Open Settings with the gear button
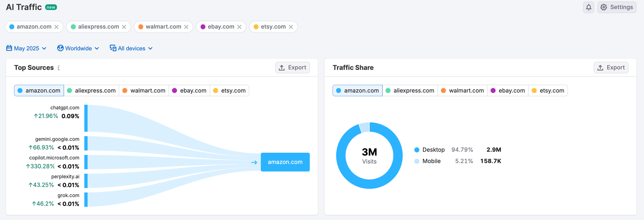This screenshot has width=644, height=220. click(617, 7)
